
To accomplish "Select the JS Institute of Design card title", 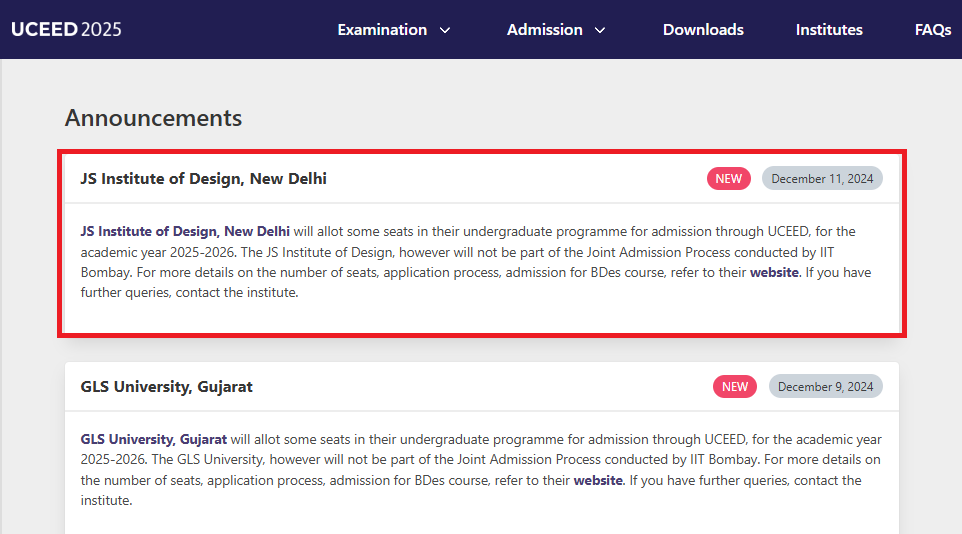I will 203,179.
